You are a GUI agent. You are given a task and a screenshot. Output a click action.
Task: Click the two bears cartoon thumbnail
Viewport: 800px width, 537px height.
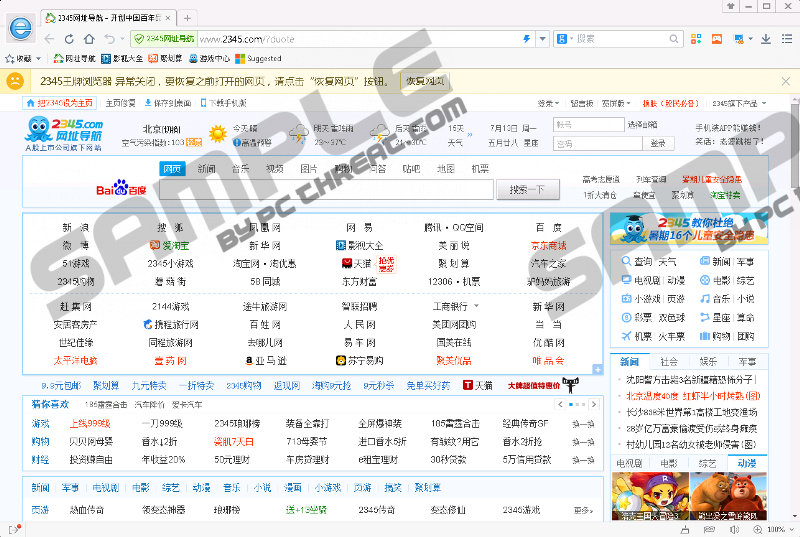pos(728,496)
